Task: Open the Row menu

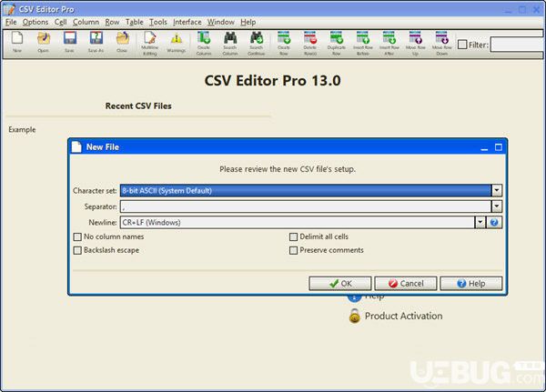Action: coord(112,22)
